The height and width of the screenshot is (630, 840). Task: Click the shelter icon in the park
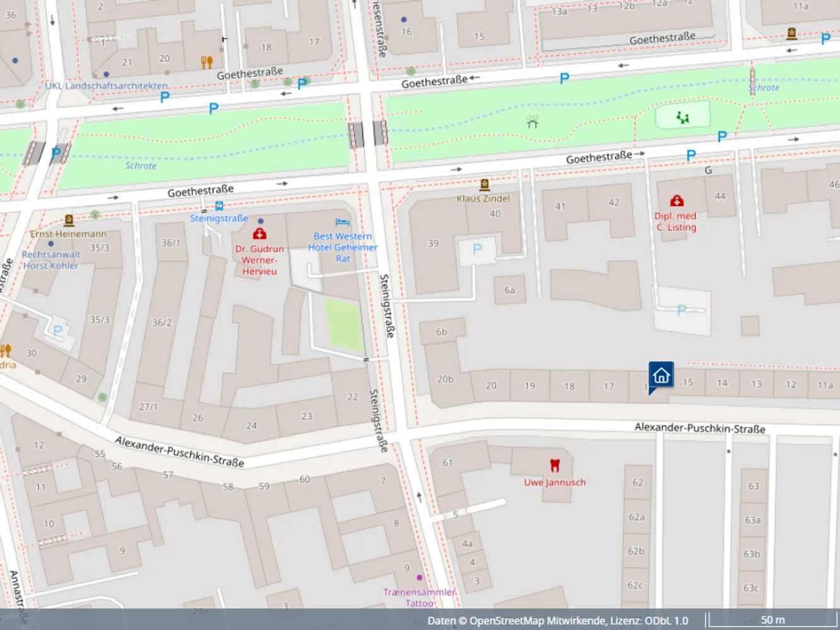[x=532, y=122]
